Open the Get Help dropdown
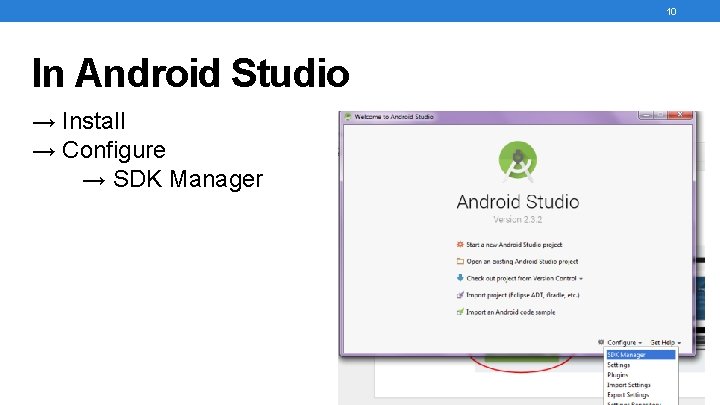The width and height of the screenshot is (720, 405). click(x=665, y=343)
